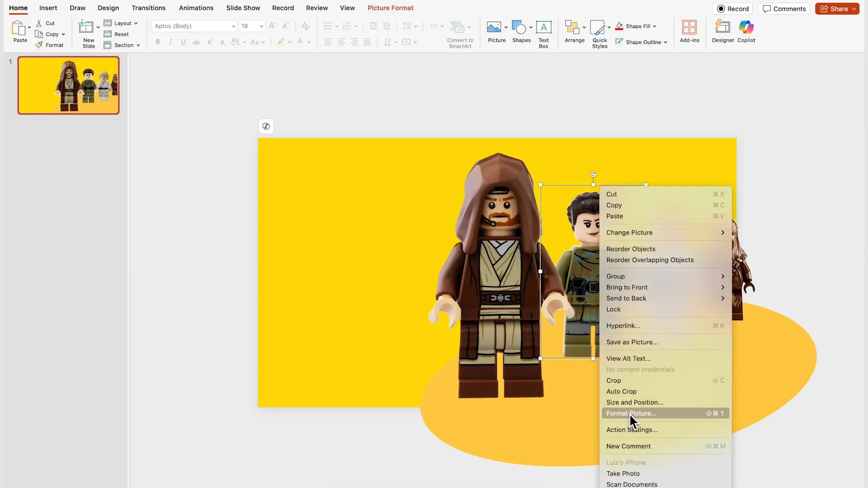
Task: Click the text highlight color swatch
Action: (281, 42)
